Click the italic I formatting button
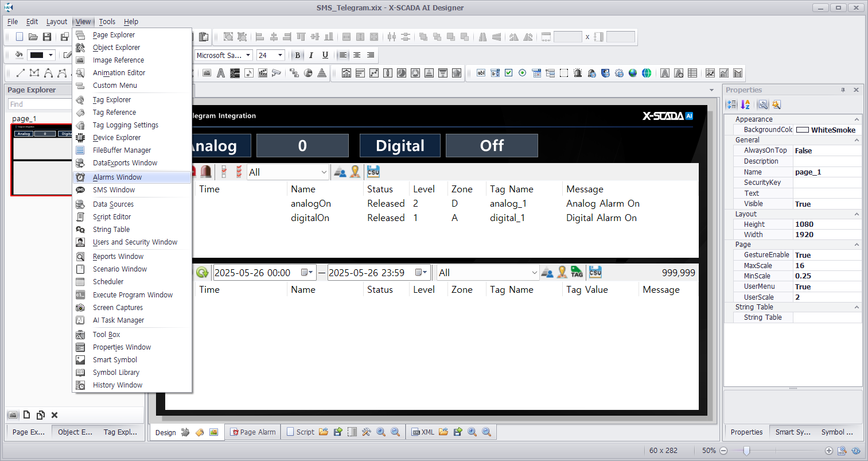 [x=311, y=55]
